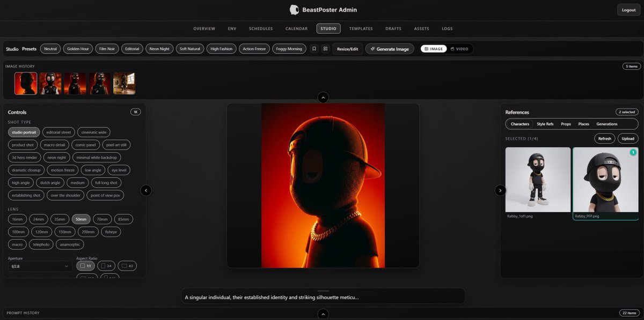644x320 pixels.
Task: Choose the editorial street shot type
Action: tap(58, 132)
